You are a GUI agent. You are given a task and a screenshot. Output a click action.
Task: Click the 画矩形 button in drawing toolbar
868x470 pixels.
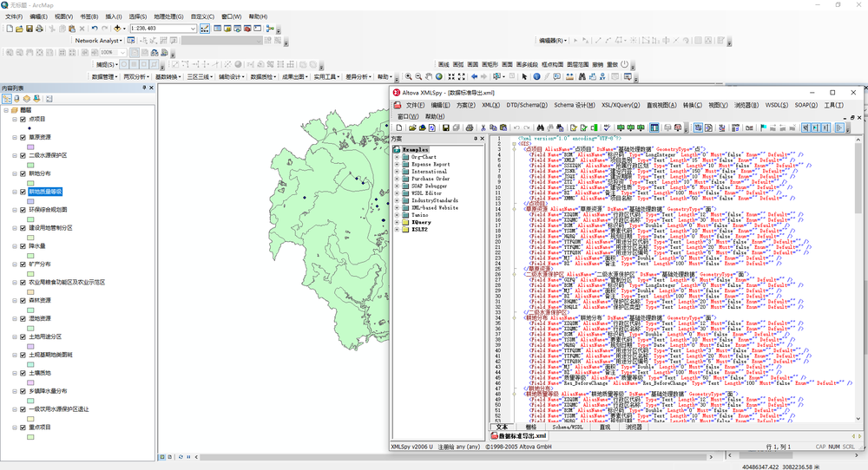coord(490,65)
